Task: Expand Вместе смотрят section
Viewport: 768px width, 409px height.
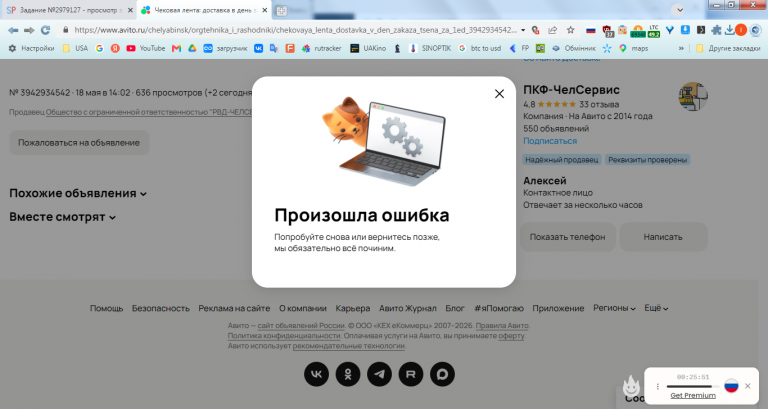Action: click(x=62, y=217)
